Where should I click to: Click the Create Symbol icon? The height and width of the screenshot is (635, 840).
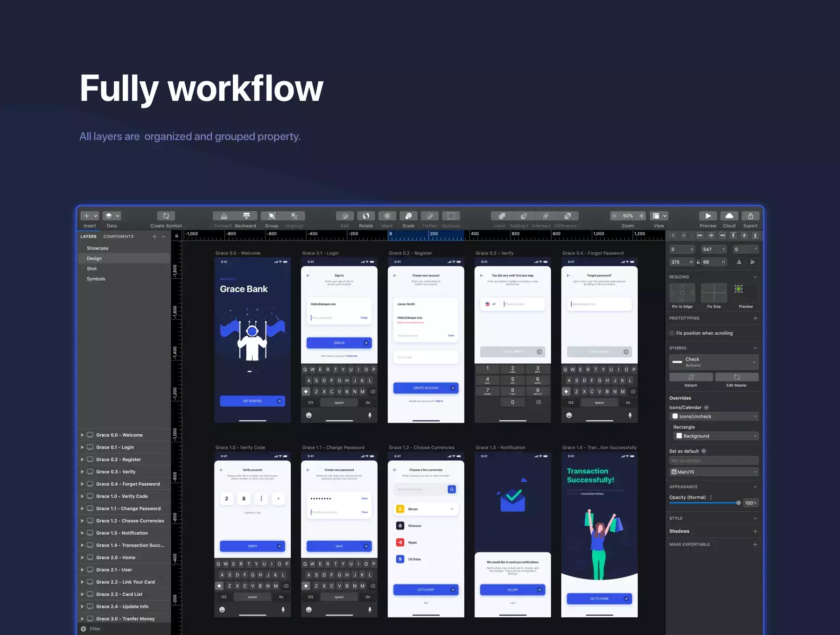point(166,216)
